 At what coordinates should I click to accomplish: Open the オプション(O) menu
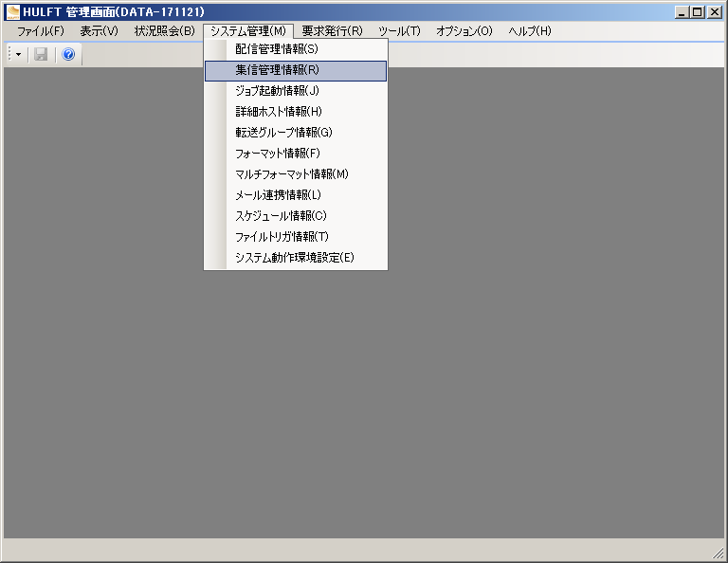point(464,31)
